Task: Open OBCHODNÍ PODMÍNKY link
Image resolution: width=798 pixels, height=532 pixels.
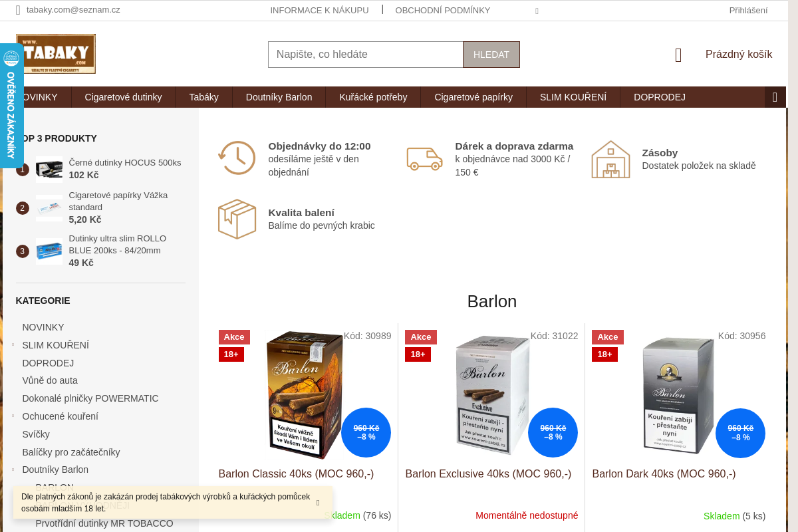Action: click(x=443, y=10)
